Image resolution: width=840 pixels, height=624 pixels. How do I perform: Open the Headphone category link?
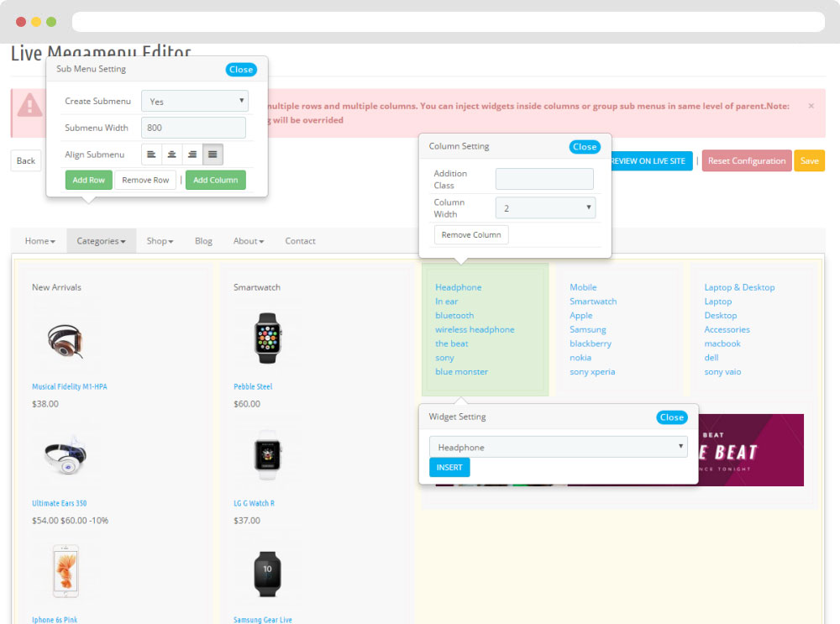458,287
